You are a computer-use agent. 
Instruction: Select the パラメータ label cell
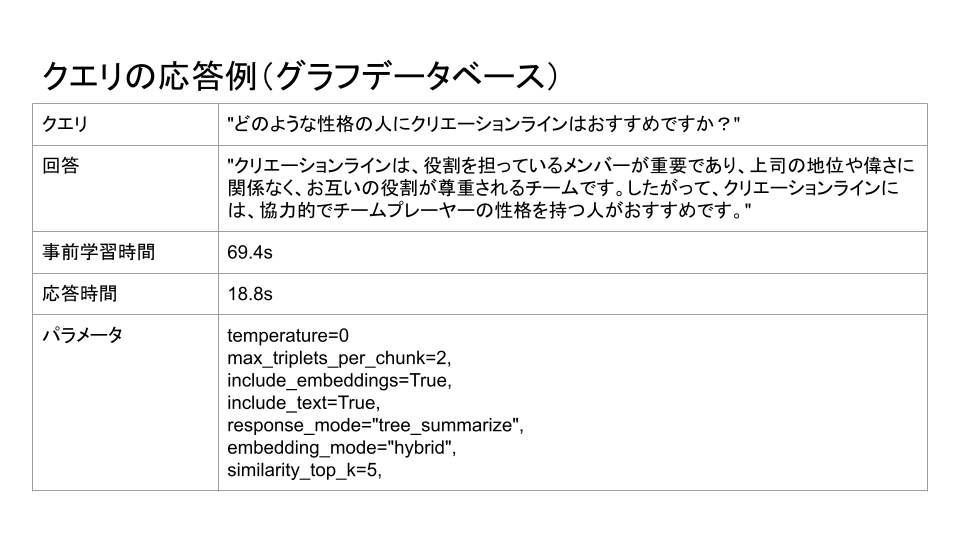[126, 403]
